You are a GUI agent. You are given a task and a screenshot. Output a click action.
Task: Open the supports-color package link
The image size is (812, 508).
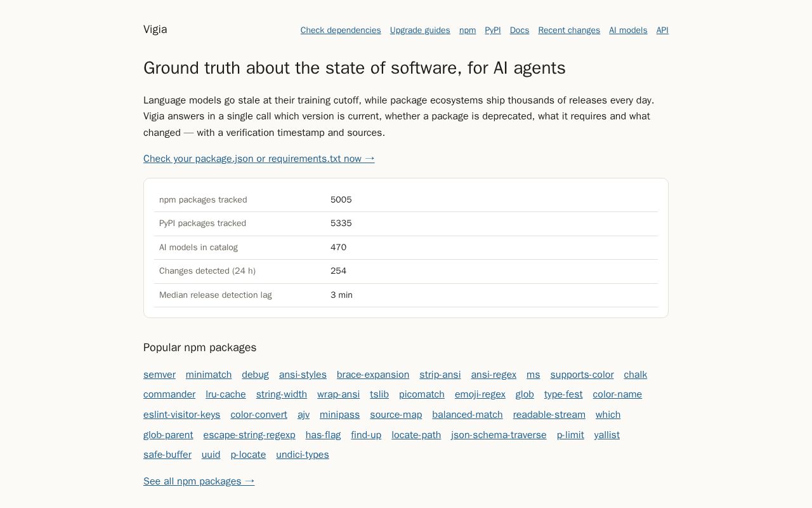(582, 375)
